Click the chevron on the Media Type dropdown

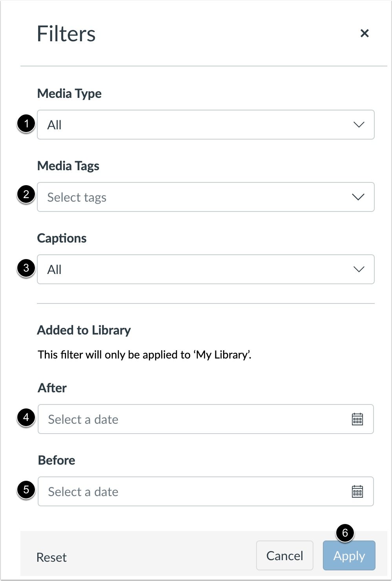[x=358, y=125]
